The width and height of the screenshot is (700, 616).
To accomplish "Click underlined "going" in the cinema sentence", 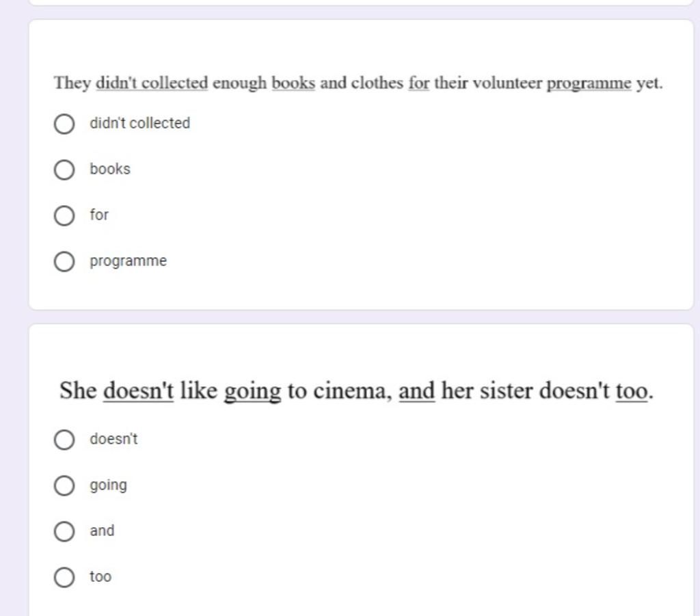I will 252,392.
